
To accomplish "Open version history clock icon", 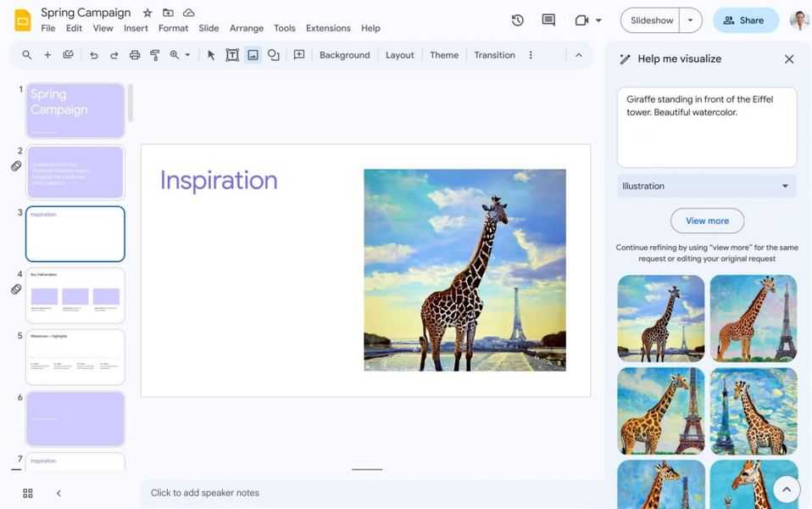I will click(x=518, y=20).
